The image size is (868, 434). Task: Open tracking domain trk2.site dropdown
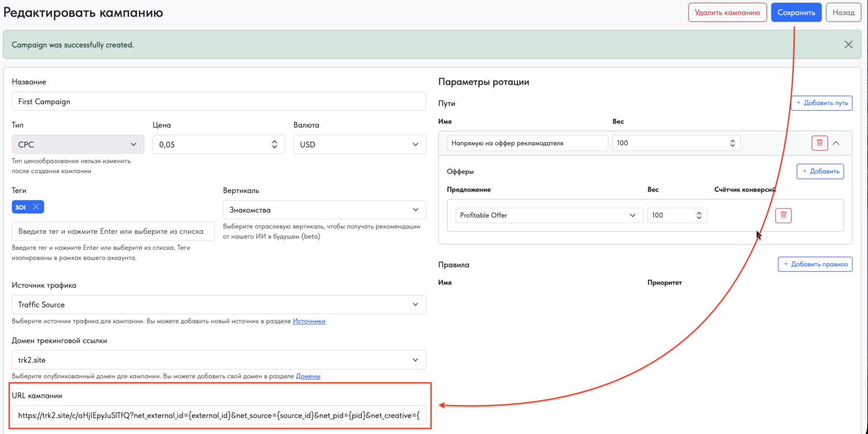point(219,360)
